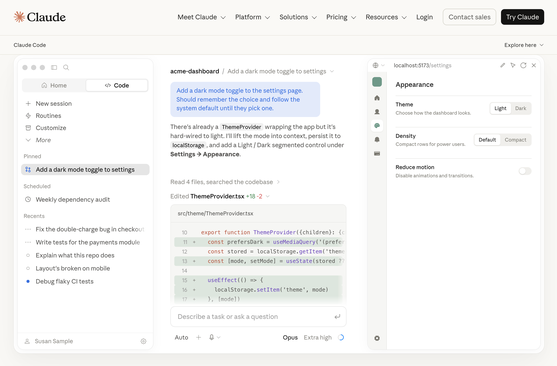
Task: Start a New session
Action: [85, 103]
